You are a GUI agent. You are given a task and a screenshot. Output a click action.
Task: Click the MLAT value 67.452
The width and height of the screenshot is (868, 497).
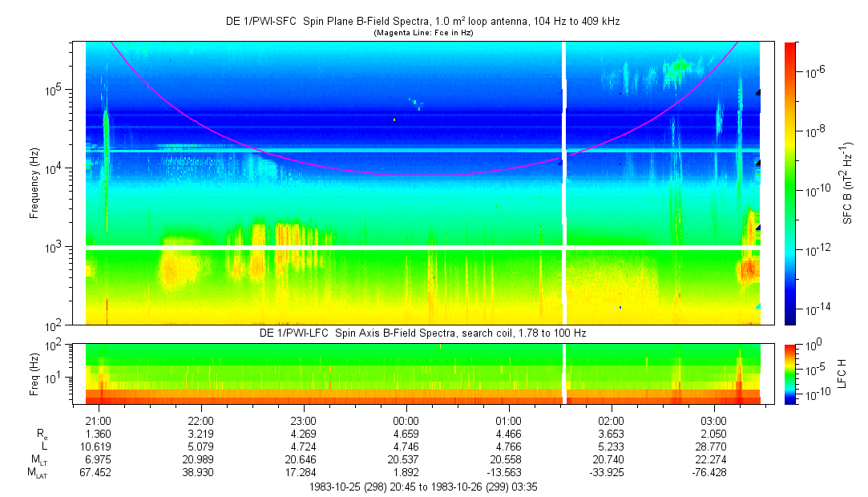[98, 471]
